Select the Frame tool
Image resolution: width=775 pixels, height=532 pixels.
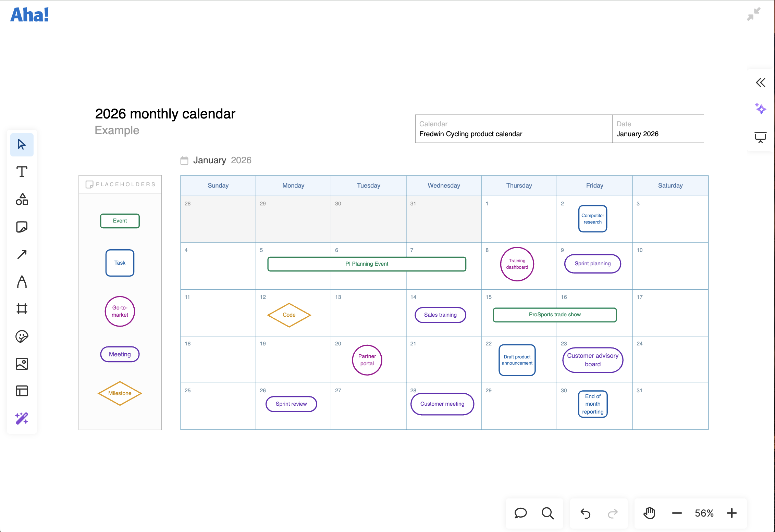tap(22, 309)
